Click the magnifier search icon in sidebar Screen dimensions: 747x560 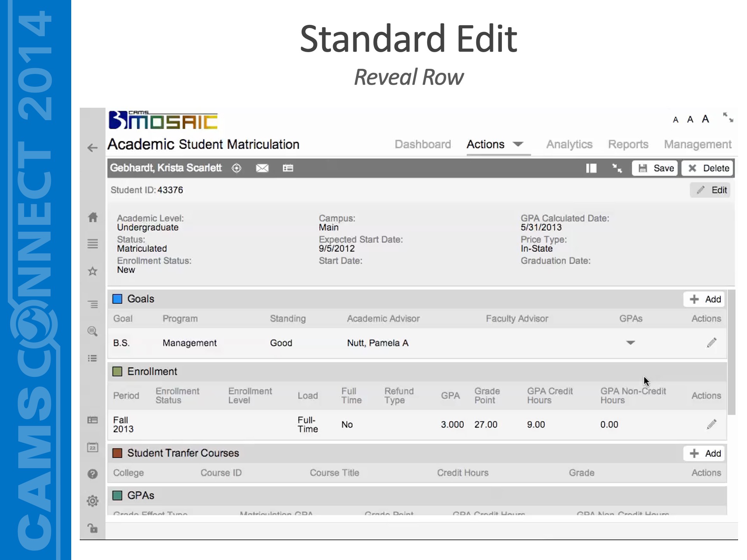pos(93,331)
